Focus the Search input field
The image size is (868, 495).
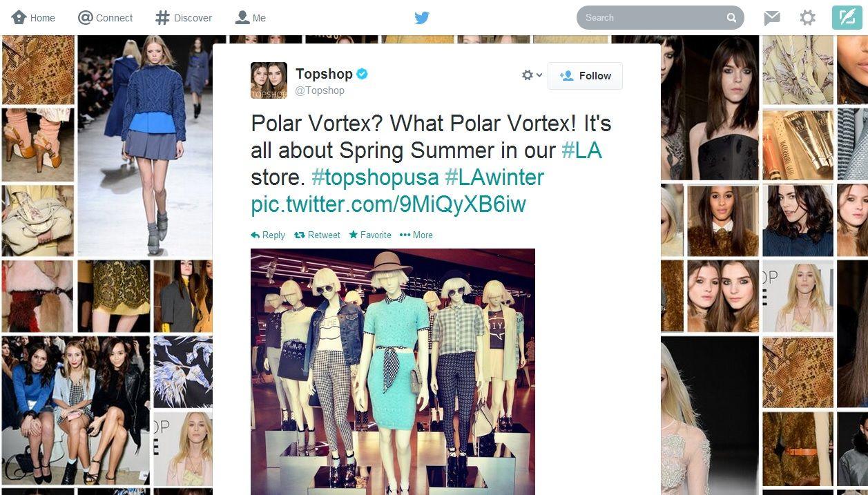[x=653, y=18]
